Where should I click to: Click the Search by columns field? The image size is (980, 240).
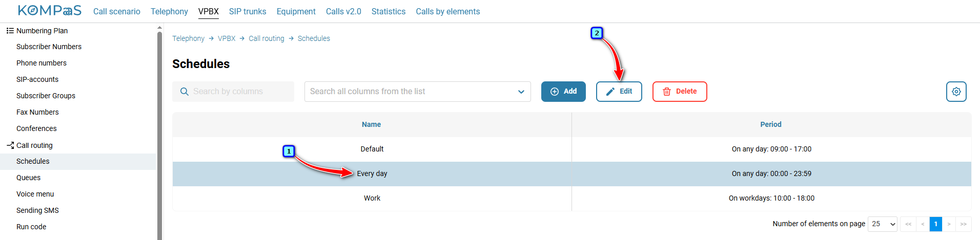tap(233, 92)
